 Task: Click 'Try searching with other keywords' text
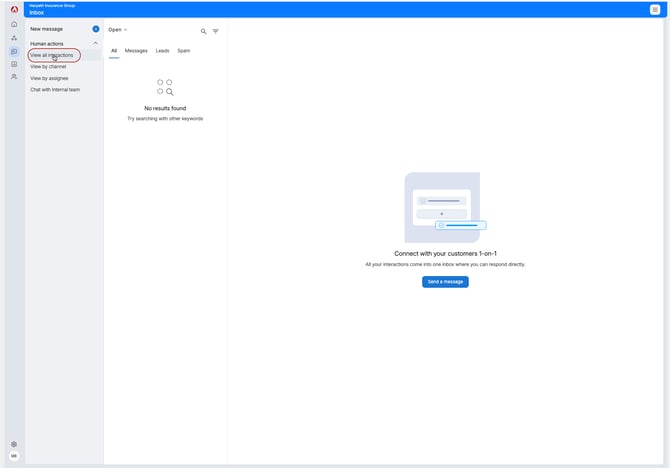pyautogui.click(x=165, y=119)
